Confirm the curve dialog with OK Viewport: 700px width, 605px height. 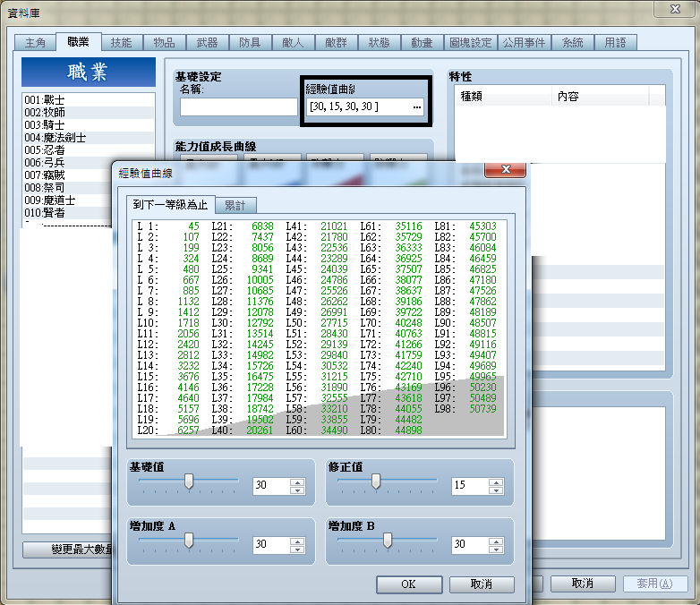pos(409,584)
